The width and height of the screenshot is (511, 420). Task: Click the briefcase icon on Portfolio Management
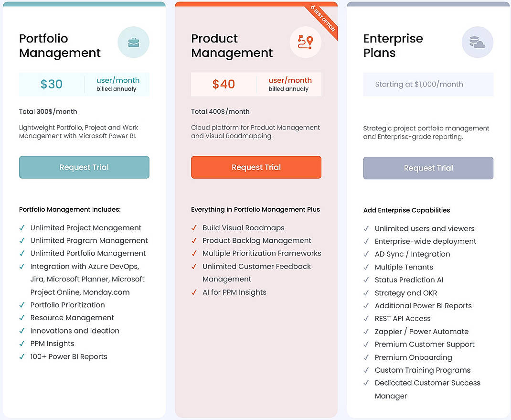(133, 43)
